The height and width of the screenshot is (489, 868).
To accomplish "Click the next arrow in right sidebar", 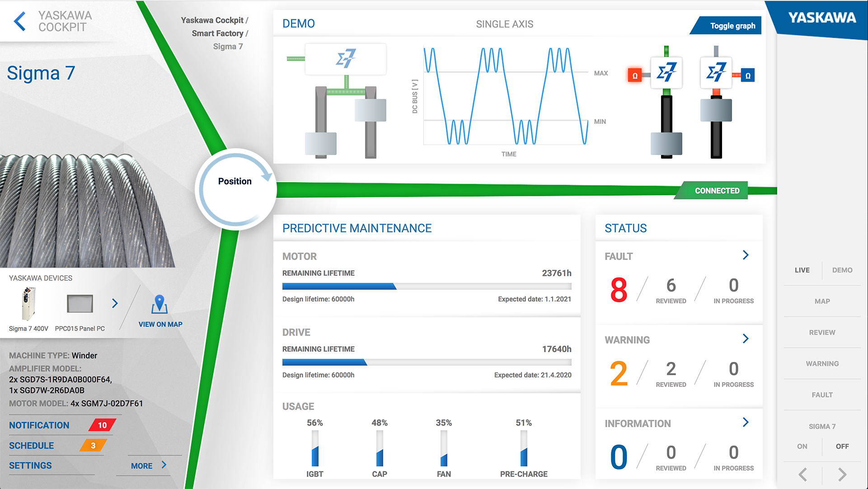I will tap(842, 475).
